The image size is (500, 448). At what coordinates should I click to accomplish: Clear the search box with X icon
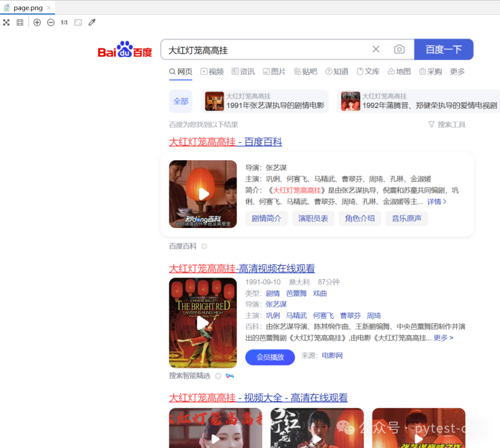pos(376,49)
